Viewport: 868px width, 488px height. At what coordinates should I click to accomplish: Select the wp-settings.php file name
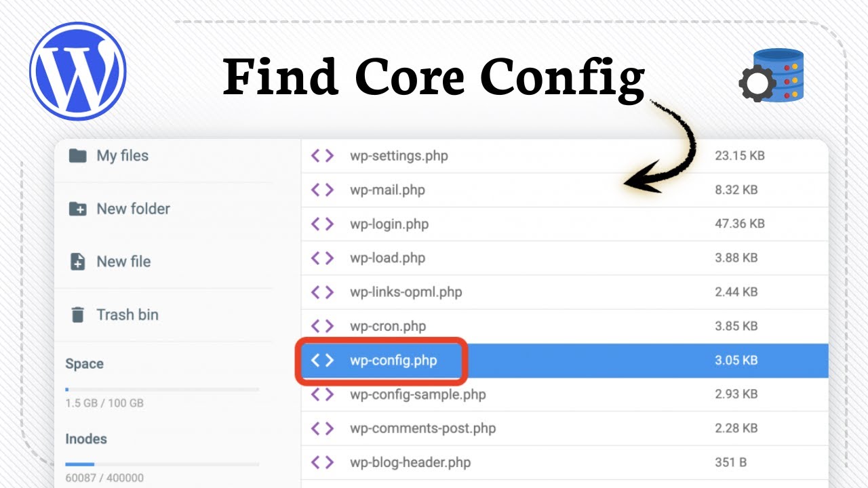point(399,156)
